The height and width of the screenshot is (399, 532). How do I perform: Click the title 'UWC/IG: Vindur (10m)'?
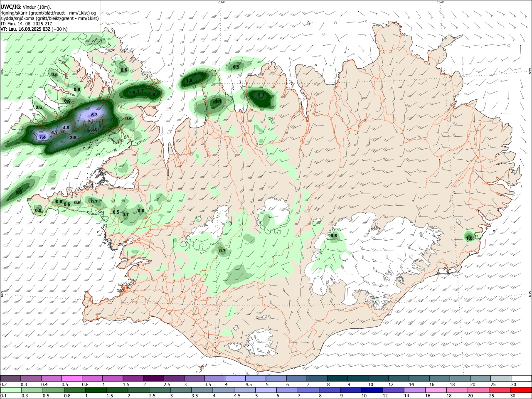pos(26,7)
